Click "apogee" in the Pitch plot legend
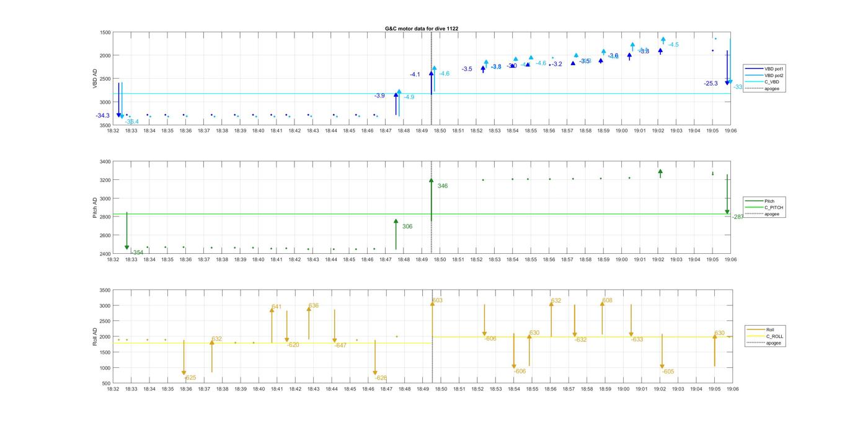This screenshot has height=430, width=868. (x=763, y=214)
